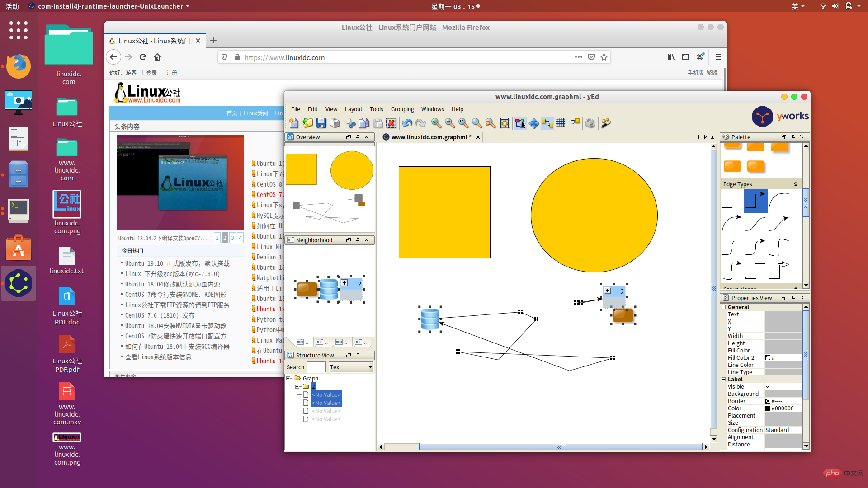The image size is (868, 488).
Task: Collapse the General section in Properties View
Action: point(724,307)
